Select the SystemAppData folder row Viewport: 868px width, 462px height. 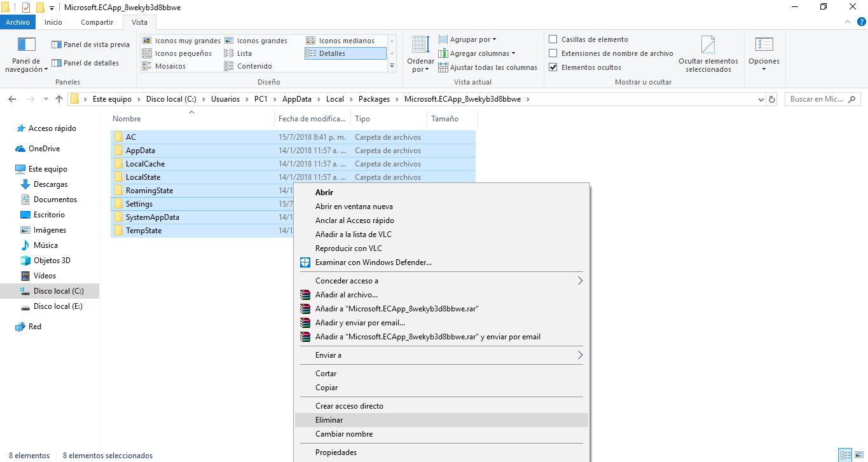(x=202, y=217)
